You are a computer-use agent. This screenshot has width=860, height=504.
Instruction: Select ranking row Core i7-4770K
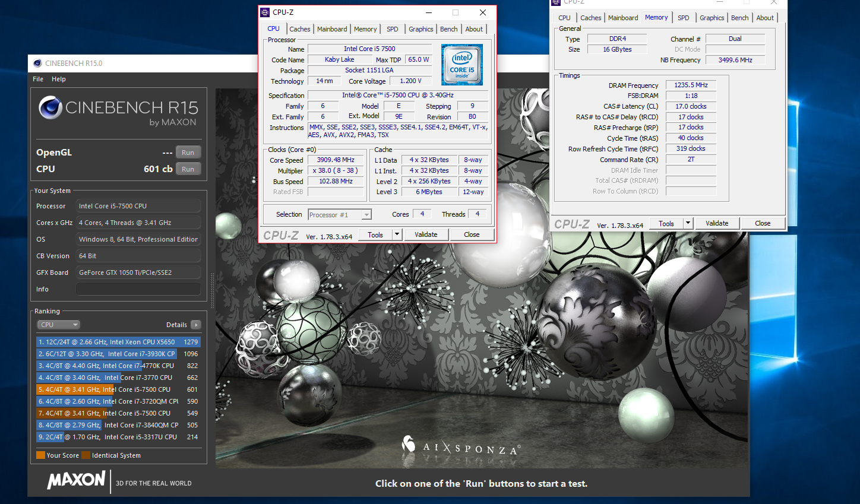pos(118,366)
